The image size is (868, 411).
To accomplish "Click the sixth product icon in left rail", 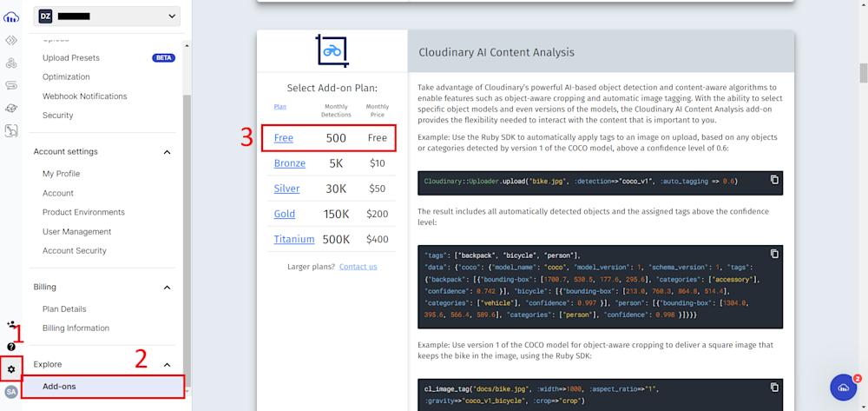I will pyautogui.click(x=11, y=130).
